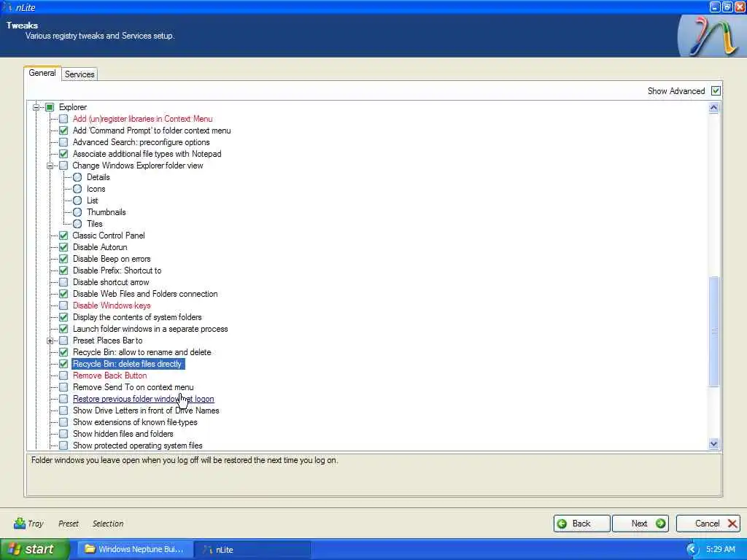Click the red X icon on Cancel
The height and width of the screenshot is (560, 747).
pyautogui.click(x=732, y=524)
